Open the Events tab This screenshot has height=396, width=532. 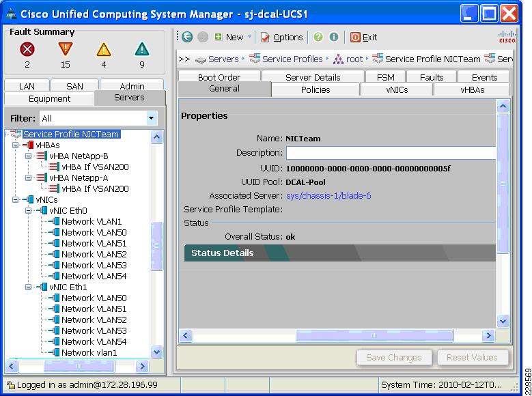coord(484,76)
